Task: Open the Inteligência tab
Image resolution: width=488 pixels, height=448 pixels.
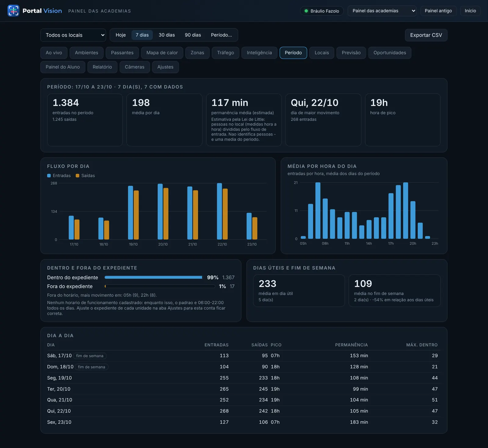Action: coord(259,53)
